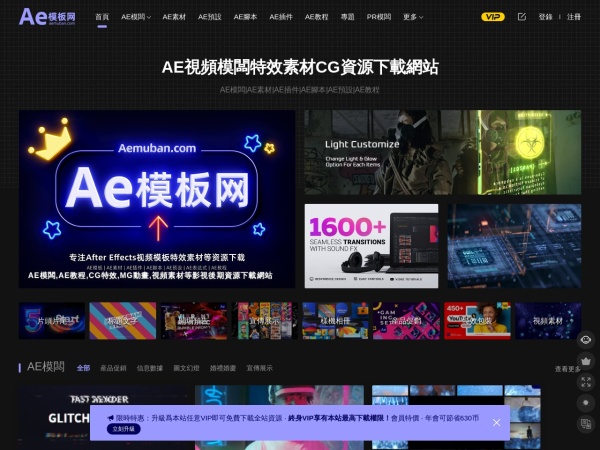Screen dimensions: 600x450
Task: Open the YouTube 450+ category thumbnail
Action: tap(477, 321)
